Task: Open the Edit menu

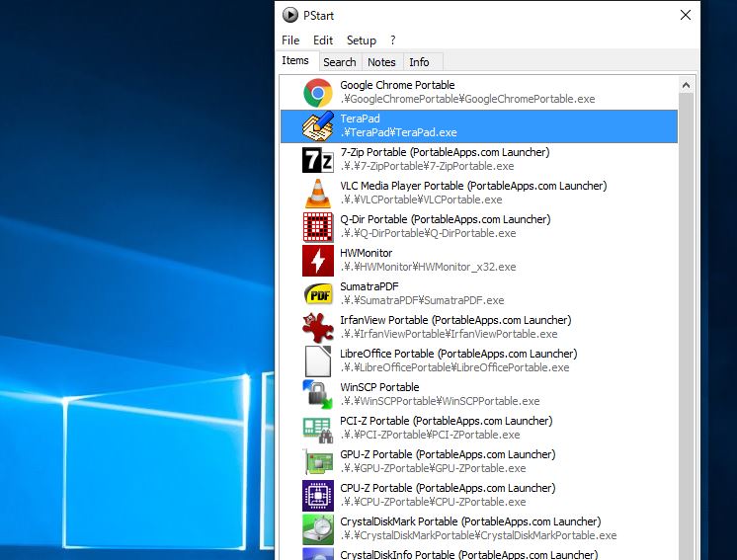Action: (323, 40)
